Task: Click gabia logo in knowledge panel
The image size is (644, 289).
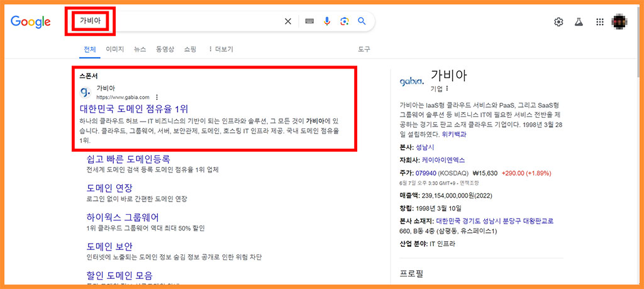Action: 411,81
